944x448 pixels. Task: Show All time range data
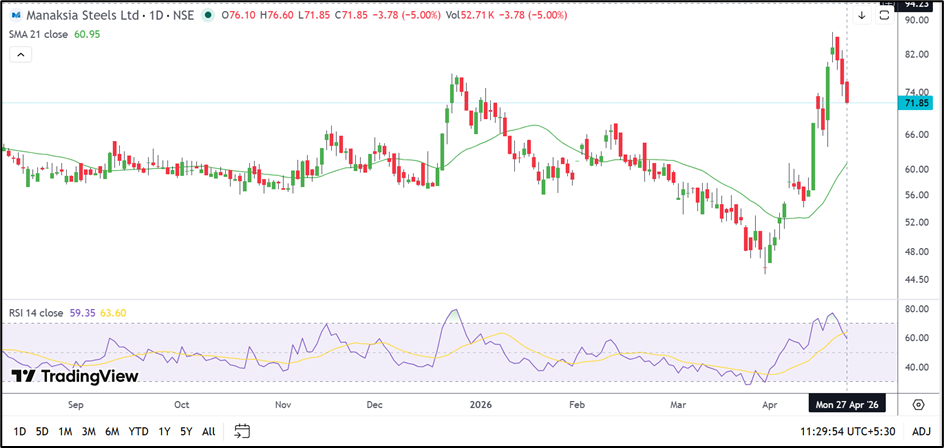pyautogui.click(x=208, y=431)
